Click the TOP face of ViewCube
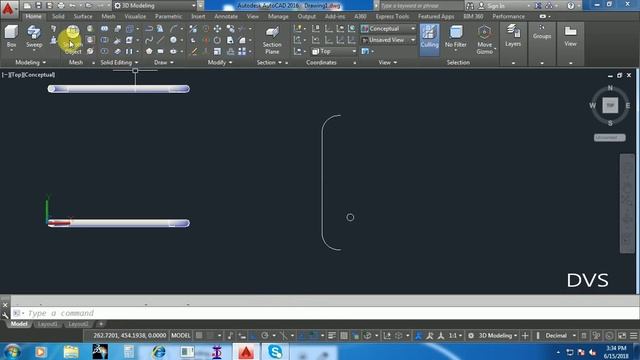 (610, 105)
